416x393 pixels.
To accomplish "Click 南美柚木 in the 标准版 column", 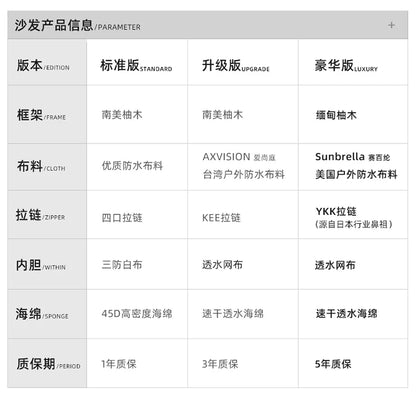I will tap(122, 115).
